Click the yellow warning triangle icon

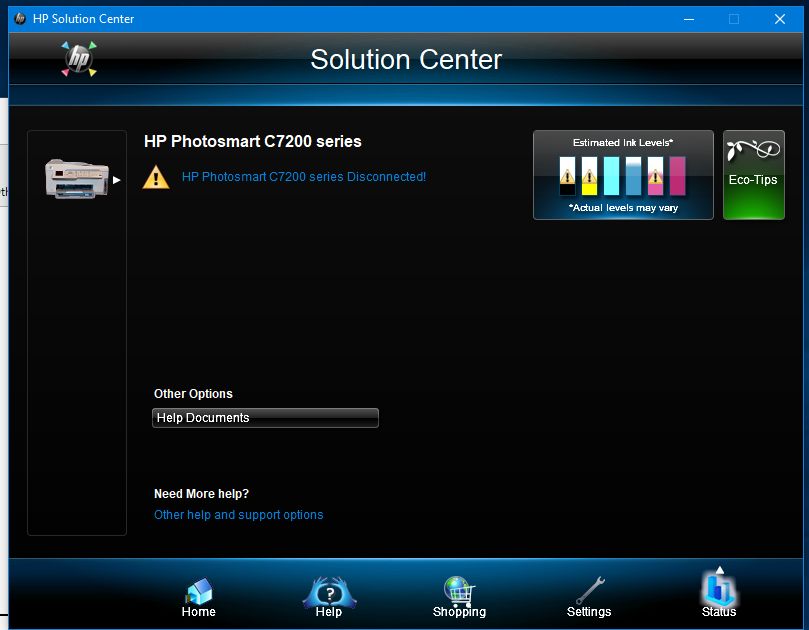click(156, 177)
